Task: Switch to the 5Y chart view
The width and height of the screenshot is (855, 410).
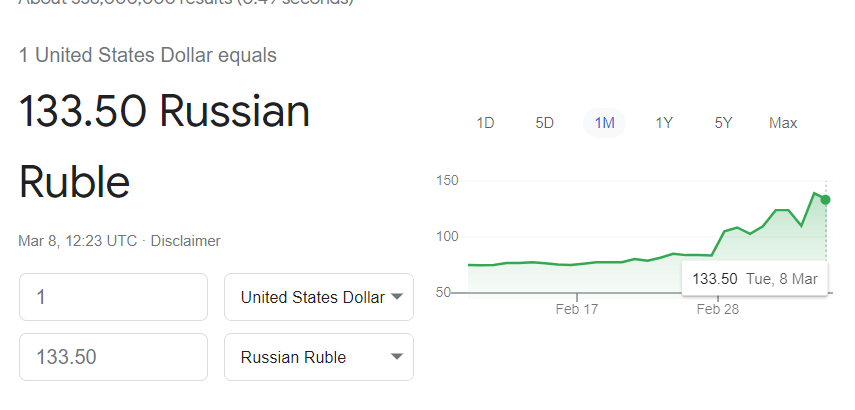Action: 723,123
